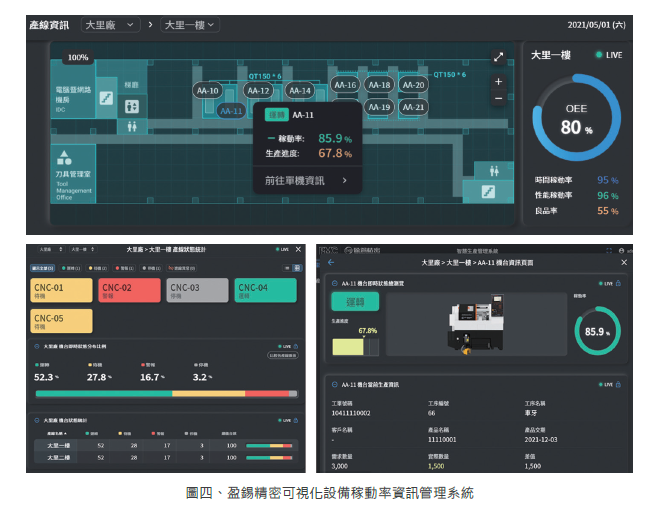Collapse the AA-11 current production info panel
Screen dimensions: 666x512
[335, 385]
